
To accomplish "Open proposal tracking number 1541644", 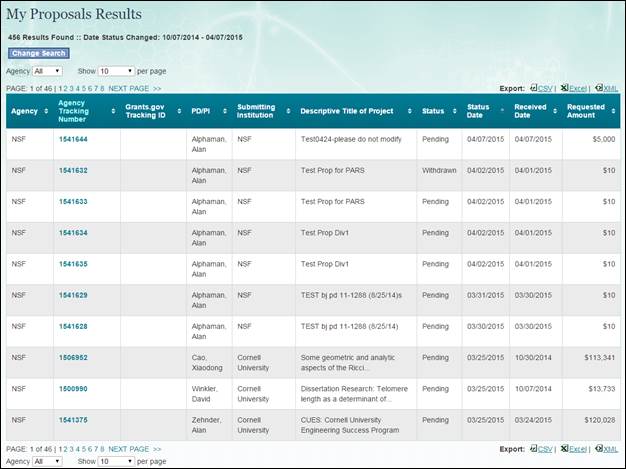I will tap(73, 139).
